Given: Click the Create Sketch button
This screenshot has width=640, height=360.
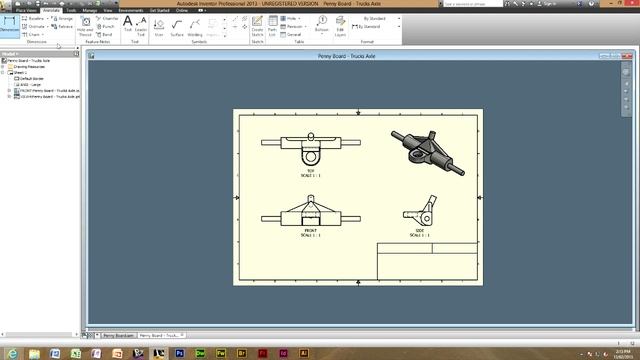Looking at the screenshot, I should point(257,26).
